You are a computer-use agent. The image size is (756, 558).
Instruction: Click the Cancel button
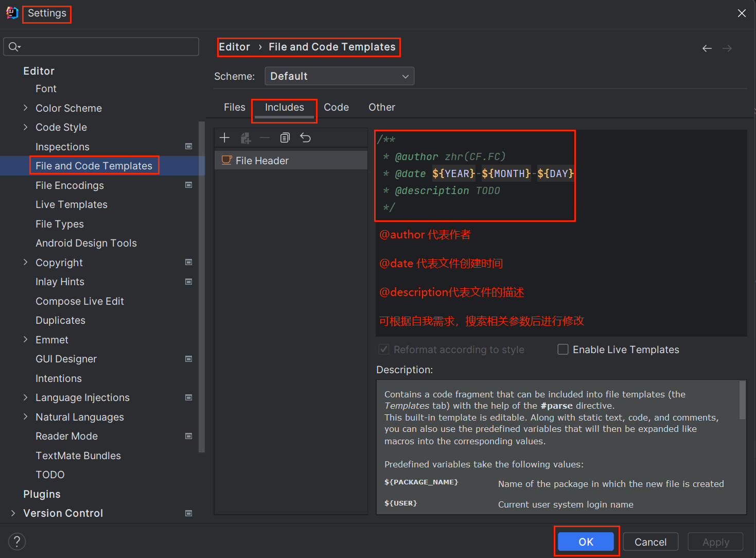coord(650,542)
